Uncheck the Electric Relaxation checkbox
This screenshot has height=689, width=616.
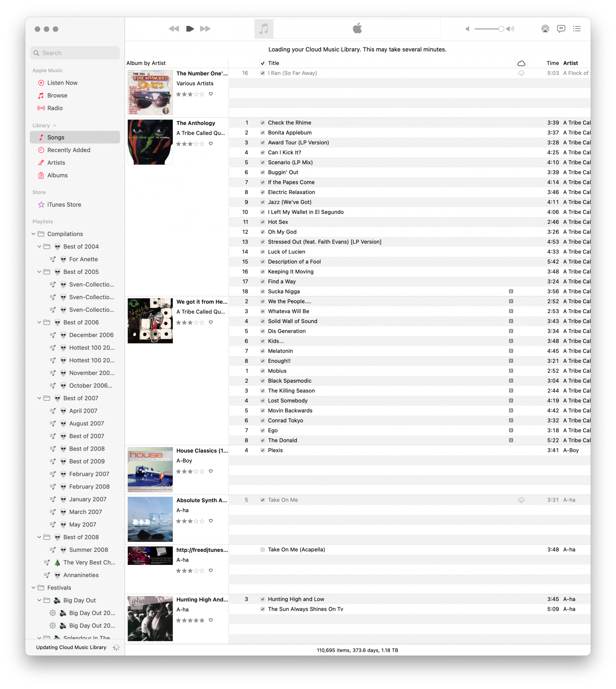[x=263, y=192]
